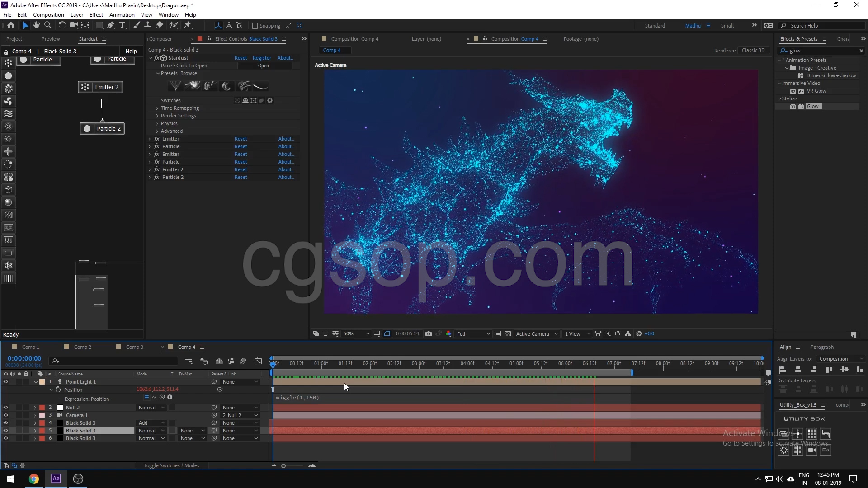Enable the Snapping checkbox
868x488 pixels.
point(255,26)
